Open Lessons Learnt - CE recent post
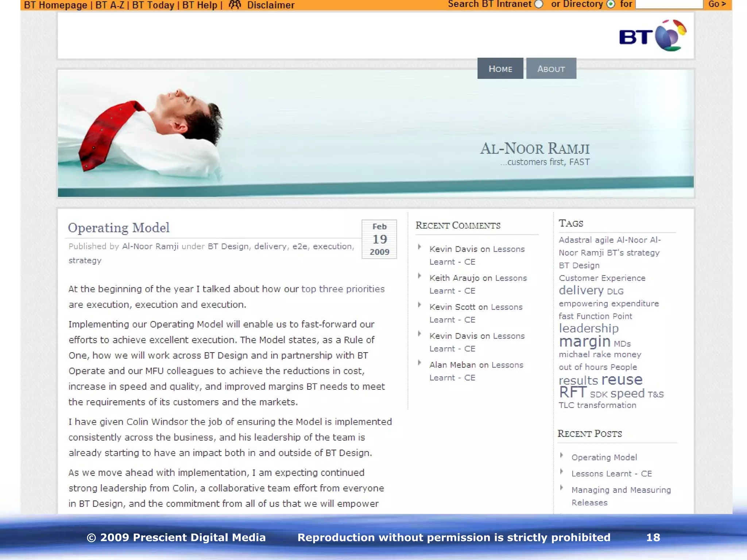This screenshot has width=747, height=560. click(611, 474)
